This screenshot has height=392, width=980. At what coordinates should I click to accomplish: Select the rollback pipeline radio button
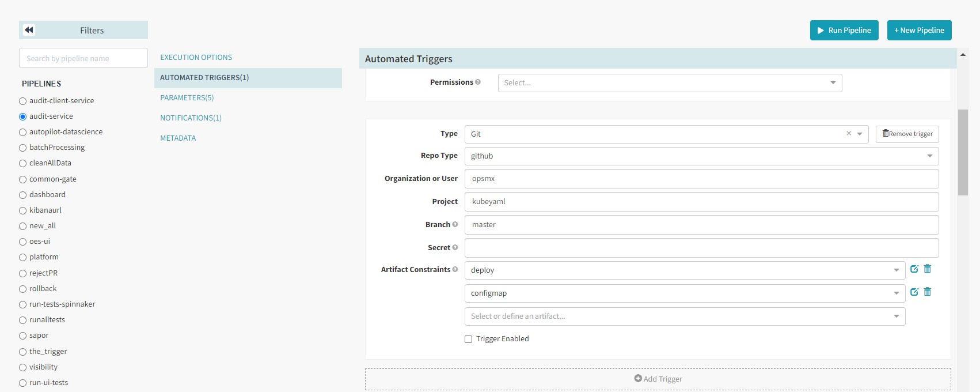pos(23,289)
